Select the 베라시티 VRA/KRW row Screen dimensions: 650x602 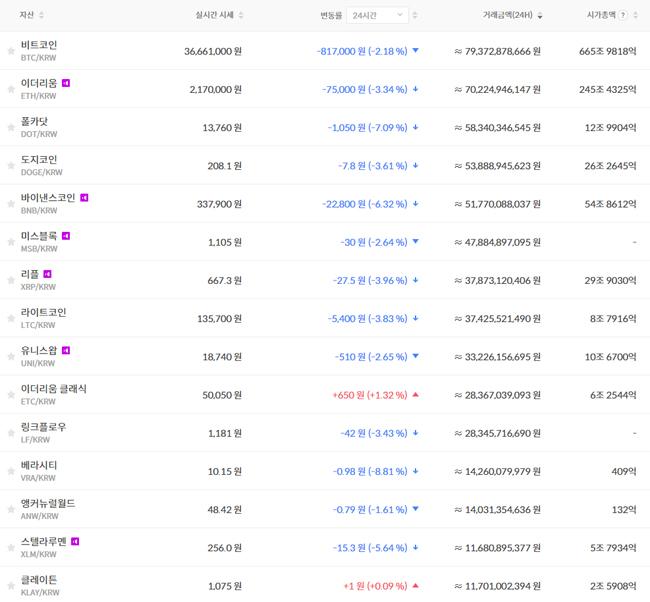point(41,470)
